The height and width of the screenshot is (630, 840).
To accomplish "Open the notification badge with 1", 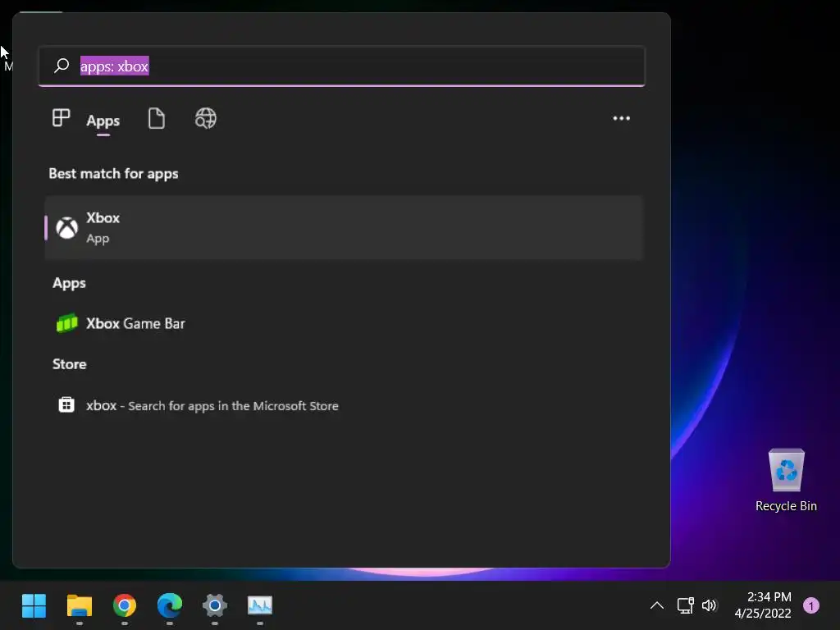I will (x=811, y=605).
